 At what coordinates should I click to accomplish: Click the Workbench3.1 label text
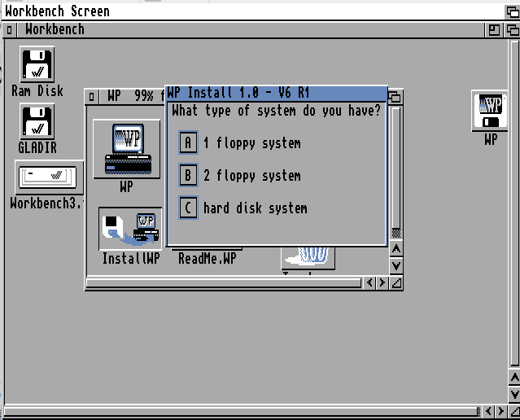46,203
